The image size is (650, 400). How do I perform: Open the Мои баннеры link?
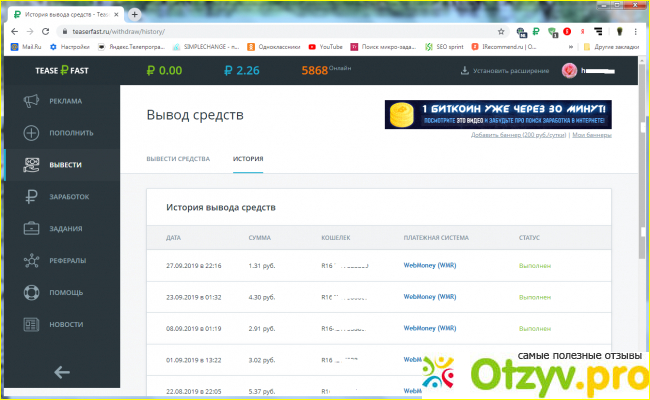[592, 134]
